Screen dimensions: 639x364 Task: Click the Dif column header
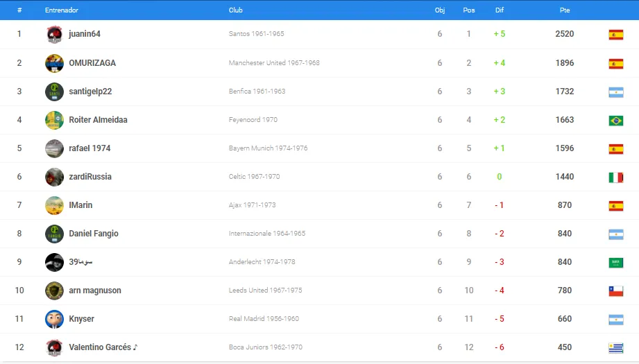tap(500, 10)
